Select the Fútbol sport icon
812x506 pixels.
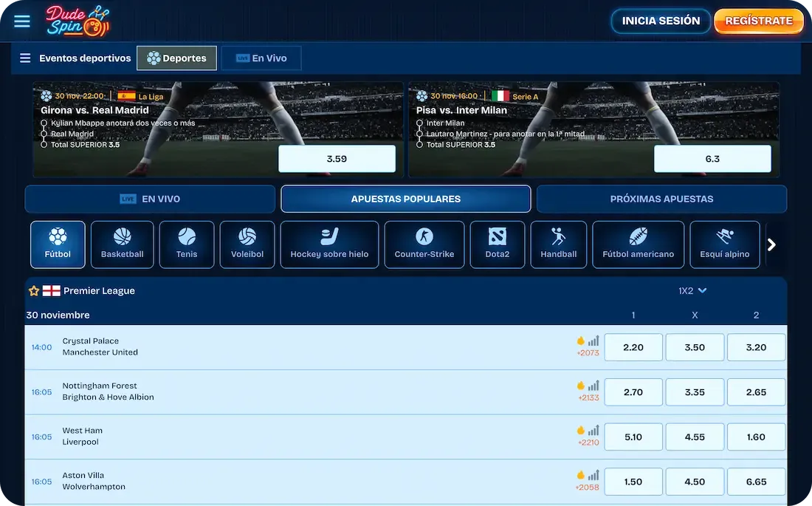pos(58,245)
